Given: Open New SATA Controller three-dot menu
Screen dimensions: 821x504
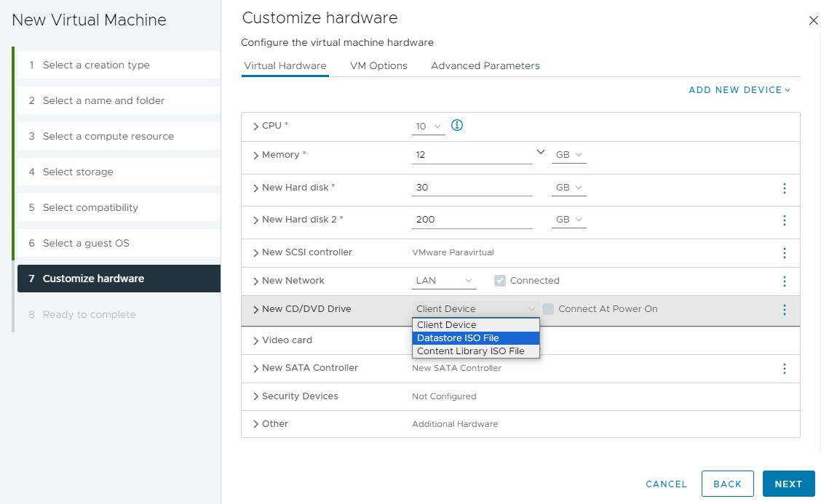Looking at the screenshot, I should [784, 369].
